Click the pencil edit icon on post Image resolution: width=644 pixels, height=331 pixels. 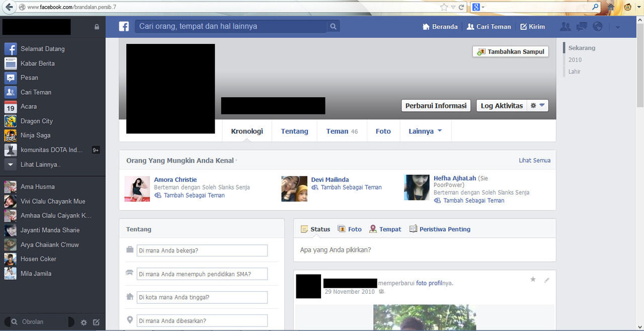click(x=547, y=280)
